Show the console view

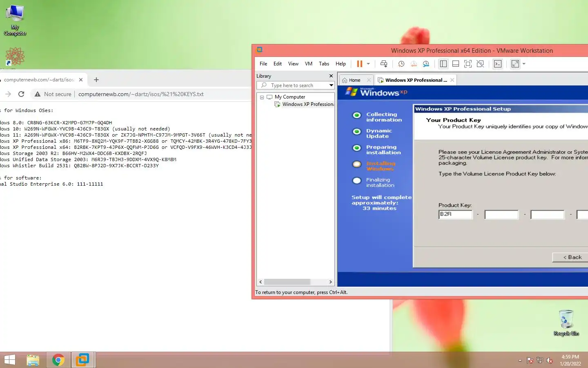(498, 64)
